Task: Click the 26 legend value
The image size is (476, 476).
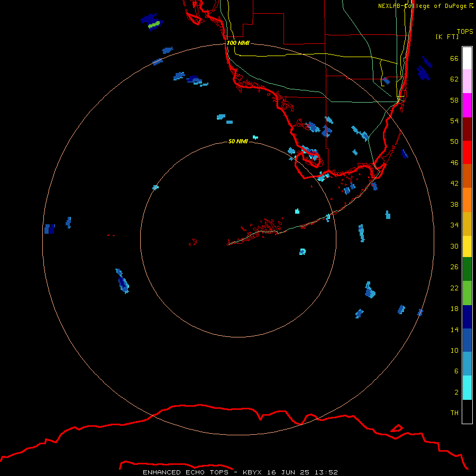Action: point(454,267)
